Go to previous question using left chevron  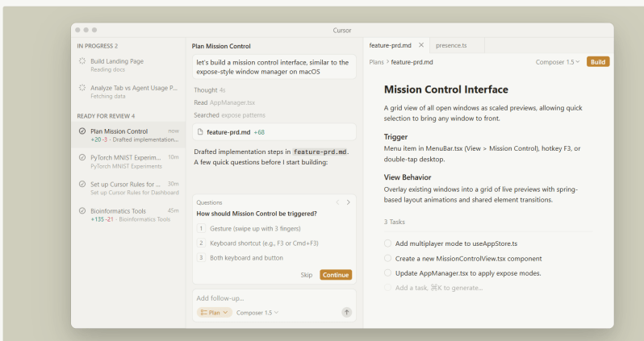[337, 202]
